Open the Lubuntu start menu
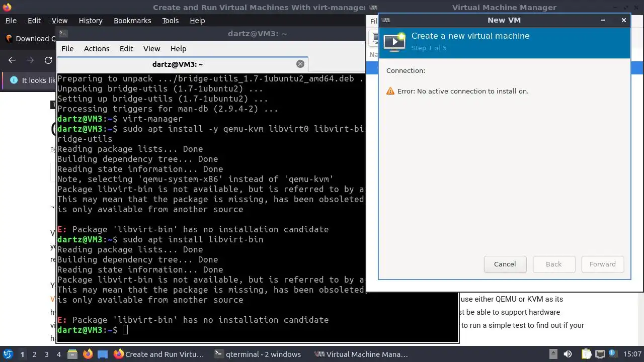This screenshot has height=362, width=644. point(8,354)
